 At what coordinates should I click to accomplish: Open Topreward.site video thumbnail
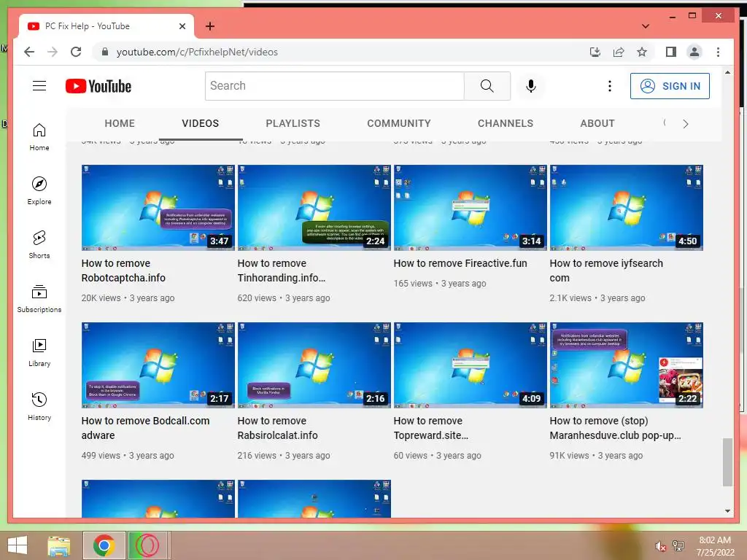(x=471, y=365)
